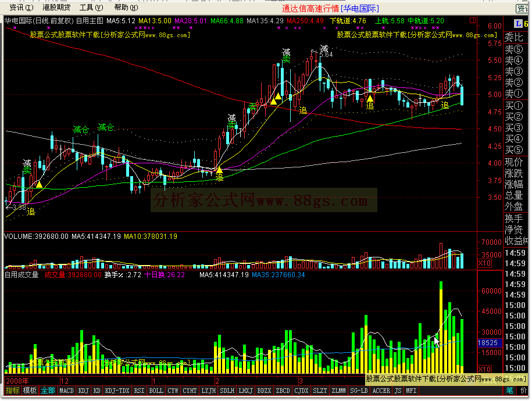Click the 卖⑤ ask row

[514, 49]
